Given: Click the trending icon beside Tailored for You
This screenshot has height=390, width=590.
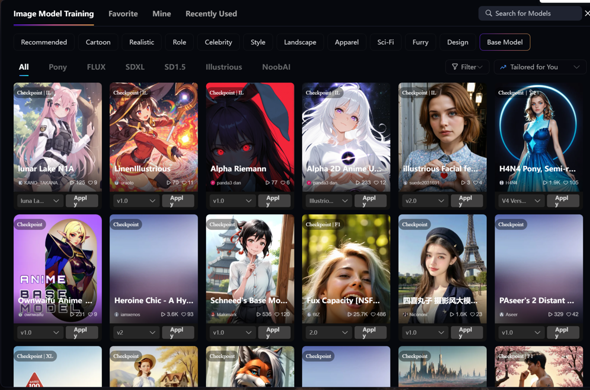Looking at the screenshot, I should [x=503, y=67].
